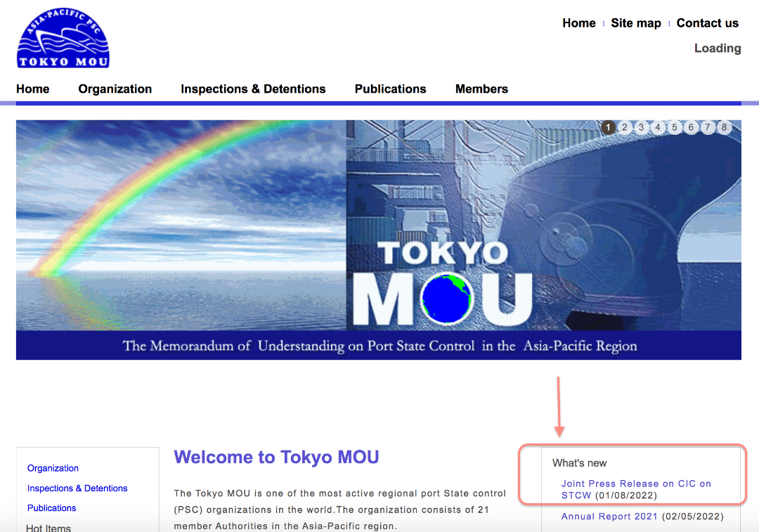Select banner slide indicator 7
Viewport: 759px width, 532px height.
point(708,127)
